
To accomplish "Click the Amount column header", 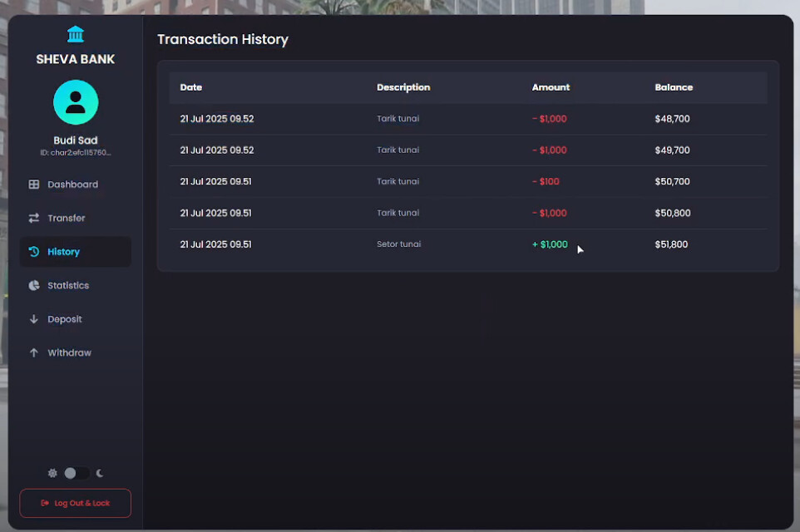I will [x=551, y=87].
